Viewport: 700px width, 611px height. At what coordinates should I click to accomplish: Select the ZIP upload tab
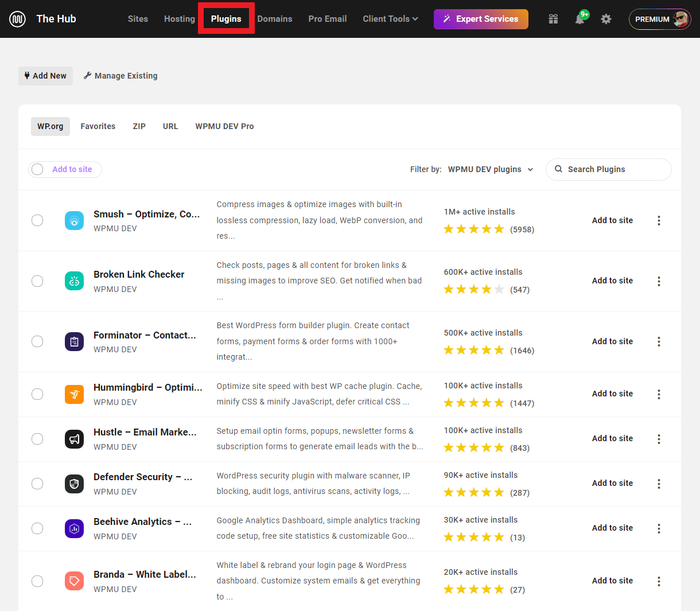139,126
